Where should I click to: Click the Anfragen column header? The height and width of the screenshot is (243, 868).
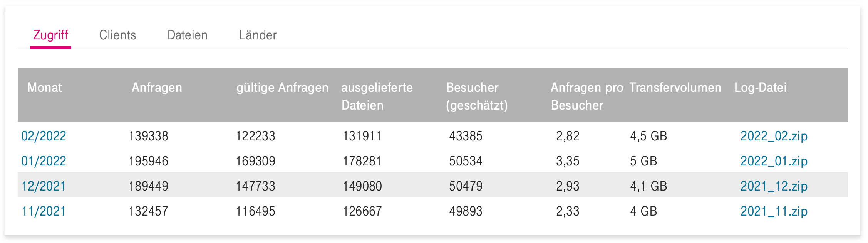(157, 88)
